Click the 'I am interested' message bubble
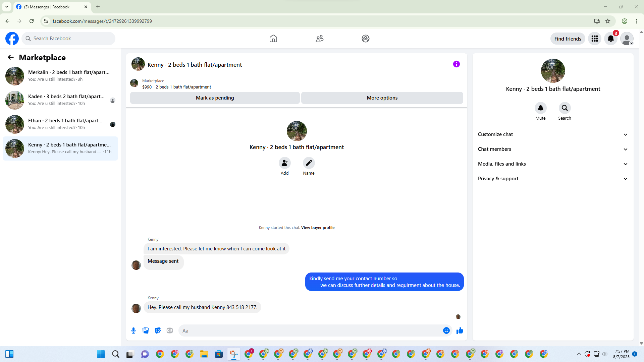 (x=216, y=249)
